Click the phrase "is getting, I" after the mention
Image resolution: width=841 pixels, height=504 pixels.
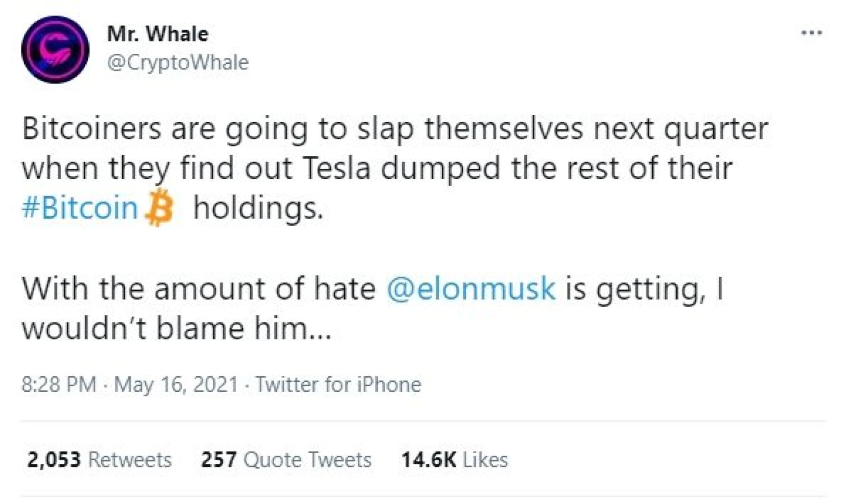point(644,289)
